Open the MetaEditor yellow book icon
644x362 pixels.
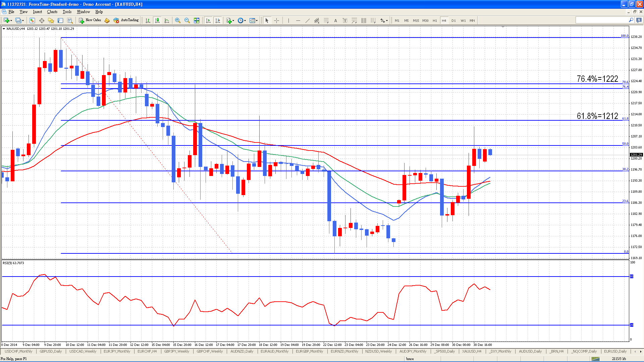click(x=107, y=20)
